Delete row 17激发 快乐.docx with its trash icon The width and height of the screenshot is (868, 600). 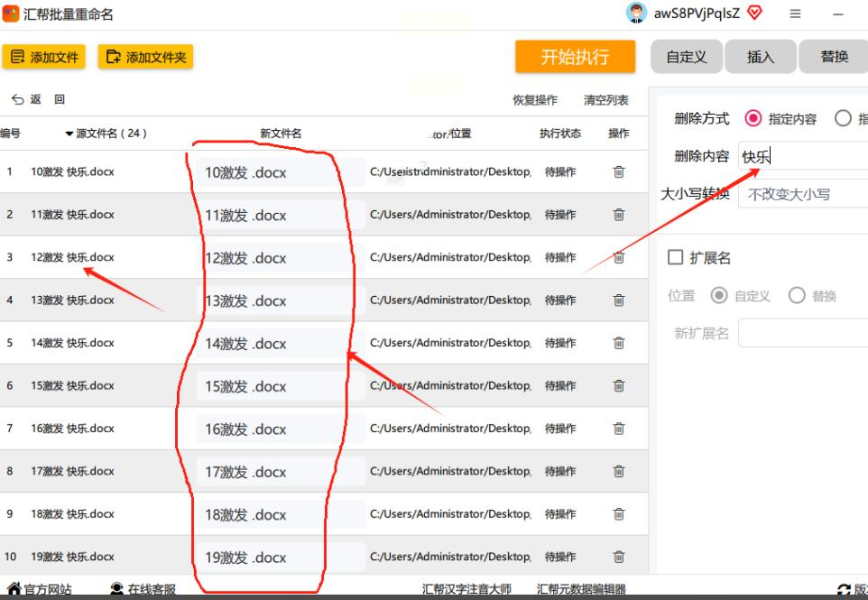[619, 472]
